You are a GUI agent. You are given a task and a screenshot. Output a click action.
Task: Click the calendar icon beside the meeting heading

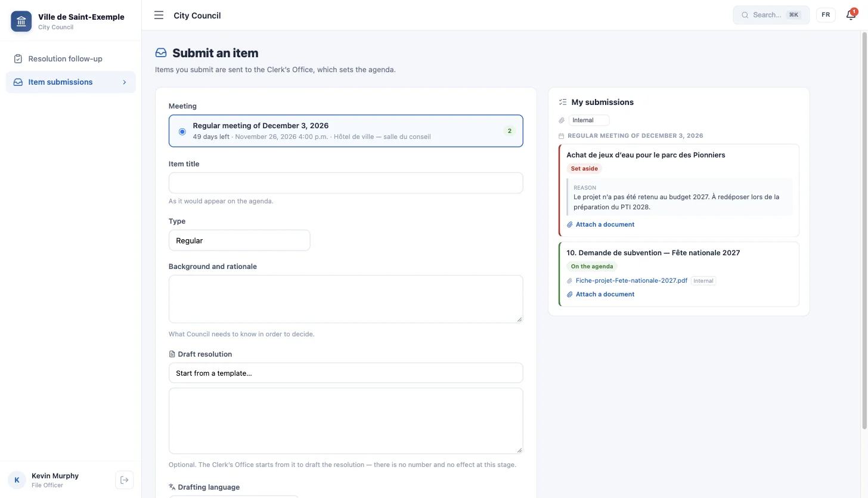point(562,136)
